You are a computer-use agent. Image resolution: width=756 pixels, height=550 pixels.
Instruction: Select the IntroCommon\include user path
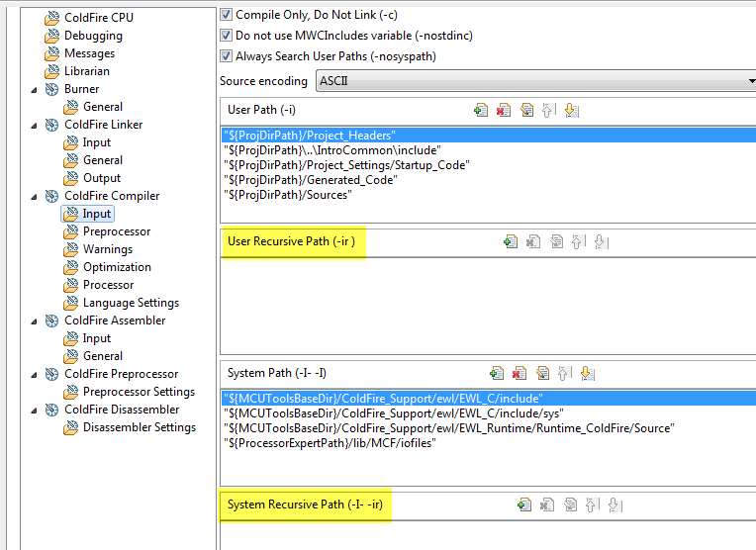pos(489,150)
